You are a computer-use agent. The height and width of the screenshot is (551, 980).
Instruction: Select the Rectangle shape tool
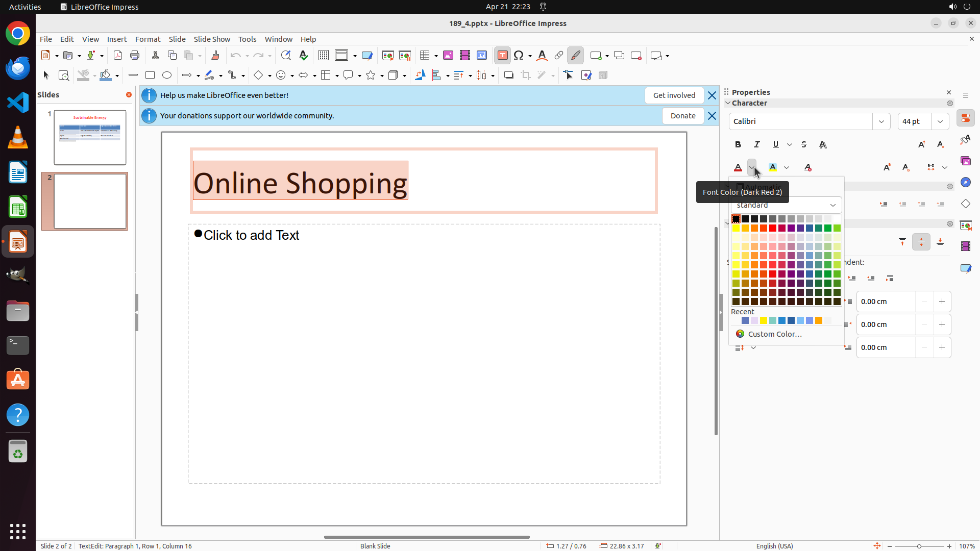click(x=150, y=76)
